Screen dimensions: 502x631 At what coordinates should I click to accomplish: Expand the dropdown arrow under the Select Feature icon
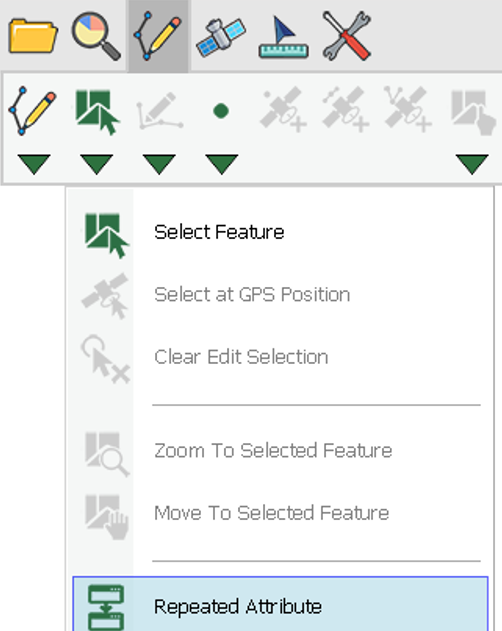click(97, 164)
